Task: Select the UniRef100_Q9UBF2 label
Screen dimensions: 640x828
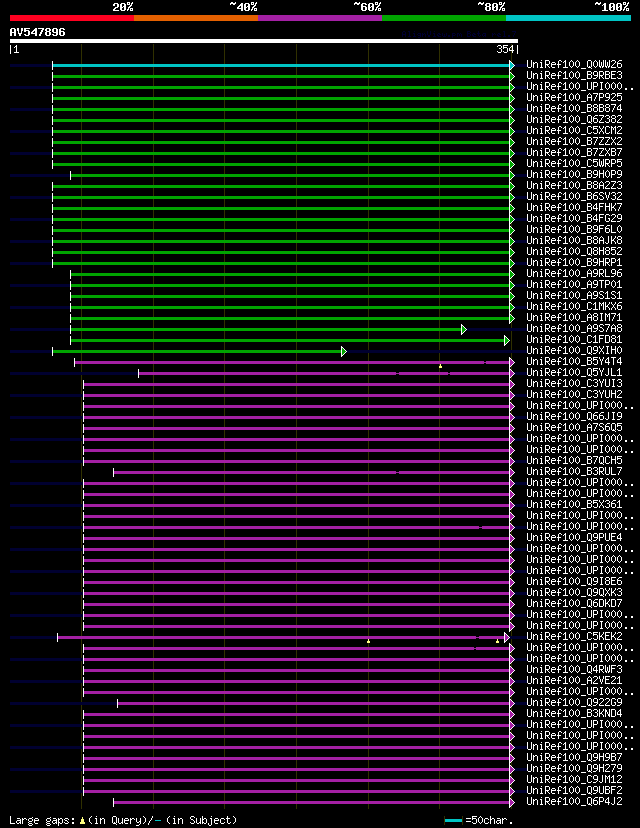Action: 575,791
